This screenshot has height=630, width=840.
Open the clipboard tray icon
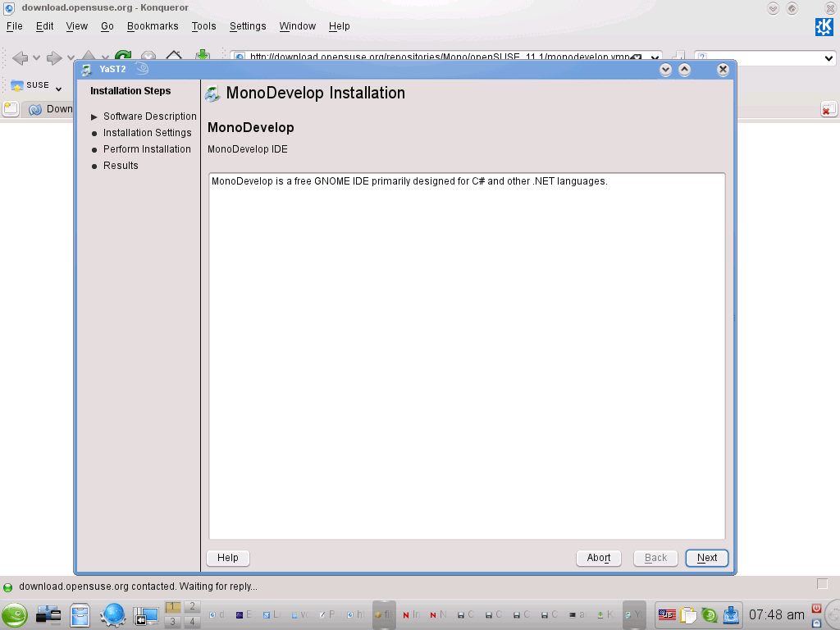point(688,615)
